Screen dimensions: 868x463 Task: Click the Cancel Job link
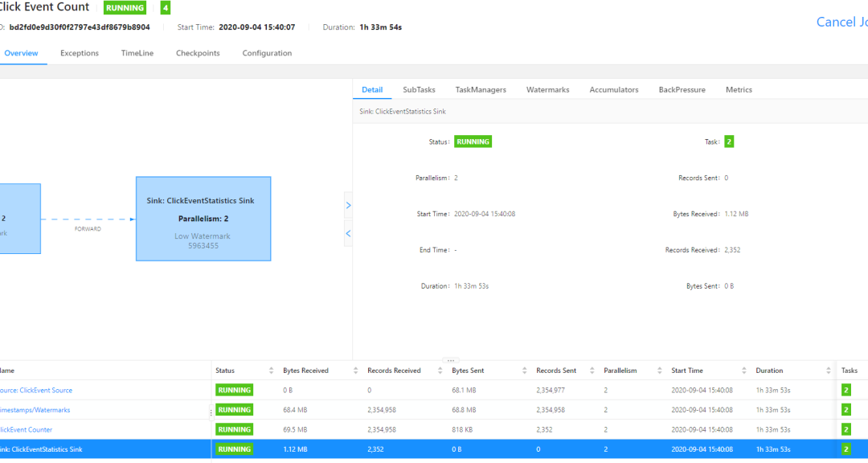click(x=841, y=22)
